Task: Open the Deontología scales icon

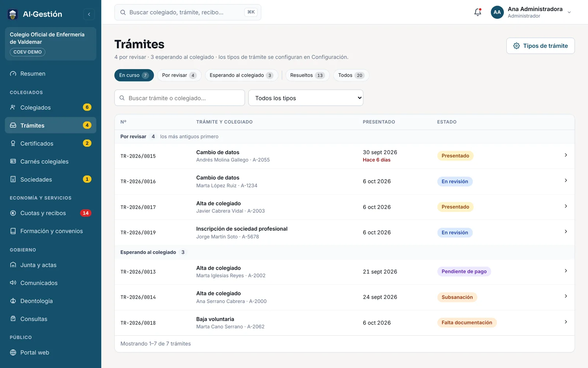Action: (13, 301)
